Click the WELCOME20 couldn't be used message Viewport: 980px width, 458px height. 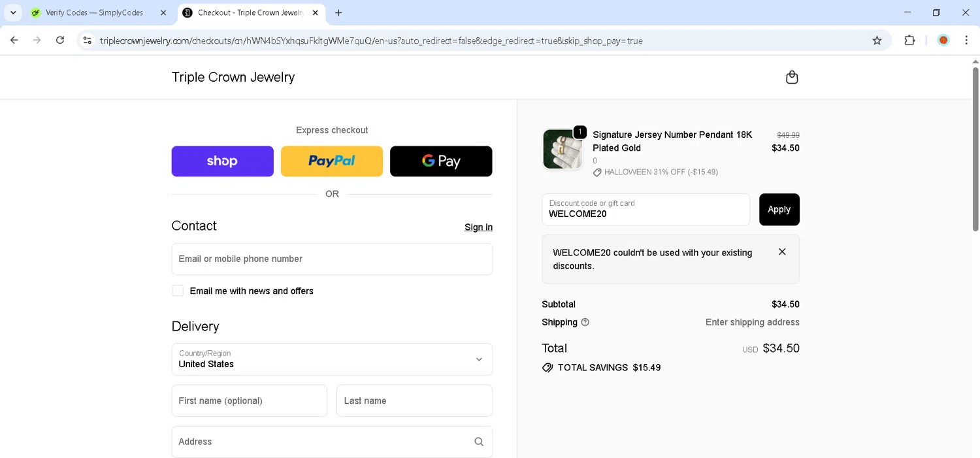tap(653, 259)
